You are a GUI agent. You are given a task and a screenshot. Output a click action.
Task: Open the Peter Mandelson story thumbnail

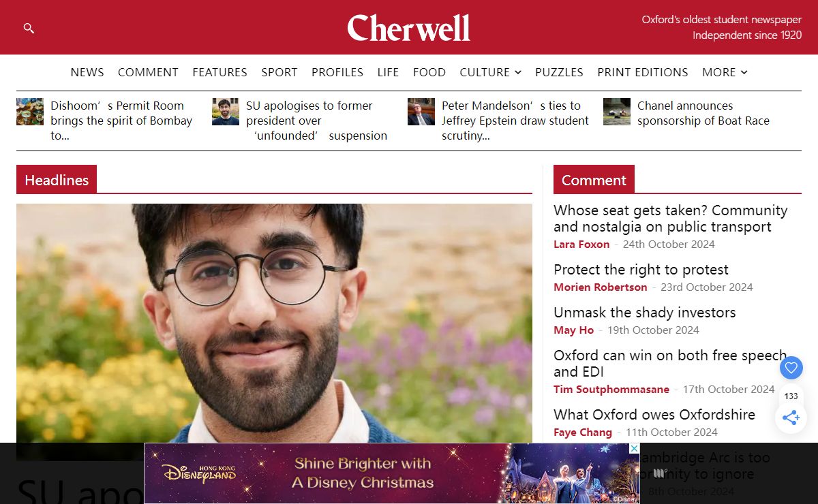click(x=421, y=112)
